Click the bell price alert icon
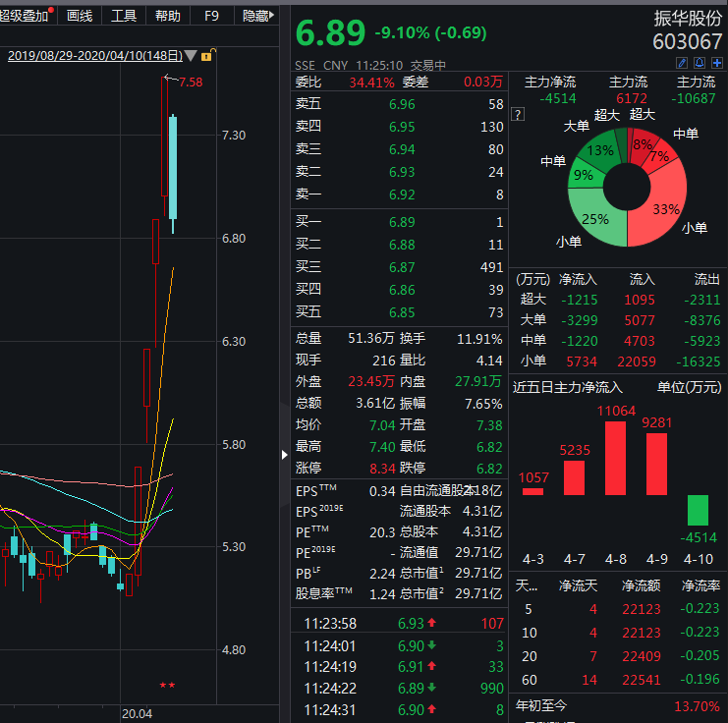 pos(700,63)
